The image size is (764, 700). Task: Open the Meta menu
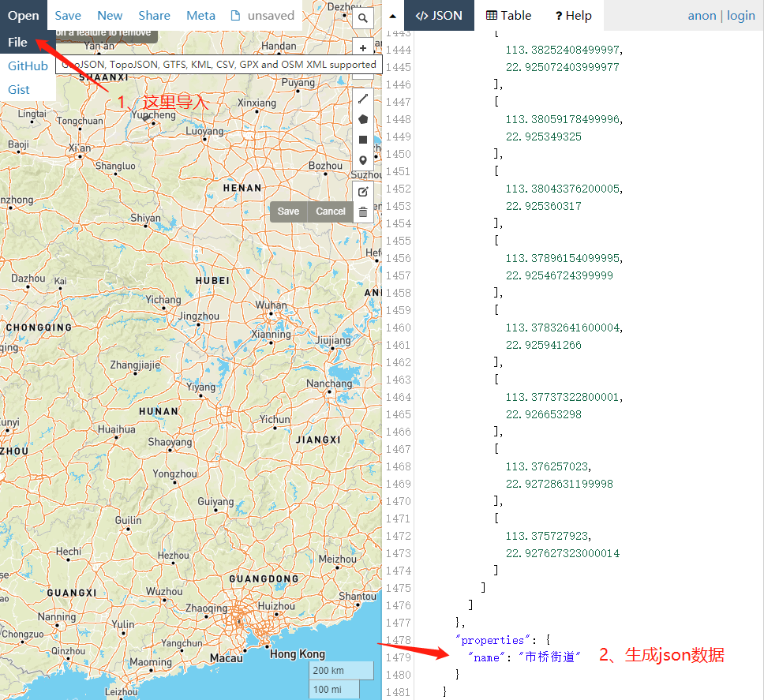click(x=200, y=16)
